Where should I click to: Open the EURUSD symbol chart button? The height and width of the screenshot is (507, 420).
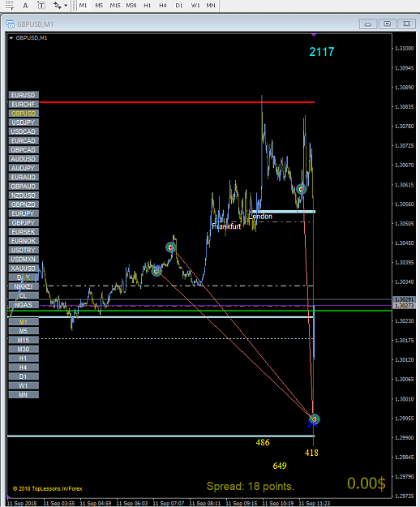pyautogui.click(x=24, y=95)
